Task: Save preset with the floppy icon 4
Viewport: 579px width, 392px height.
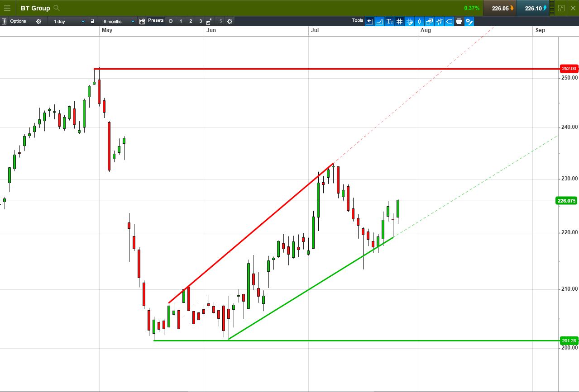Action: (x=209, y=21)
